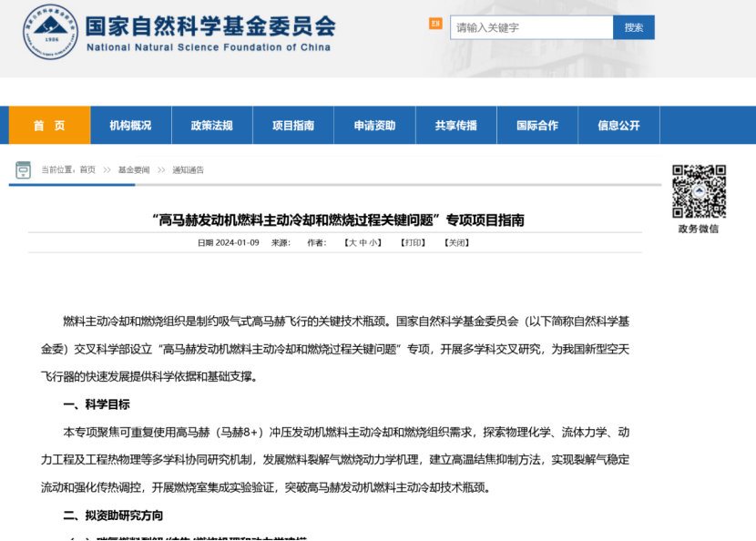This screenshot has width=756, height=541.
Task: Click the 基金要闻 breadcrumb link
Action: tap(134, 170)
